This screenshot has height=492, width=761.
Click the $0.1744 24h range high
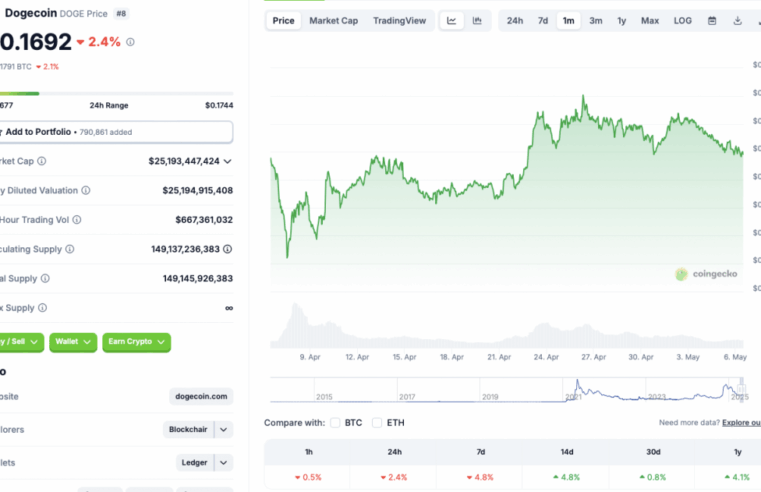tap(219, 105)
